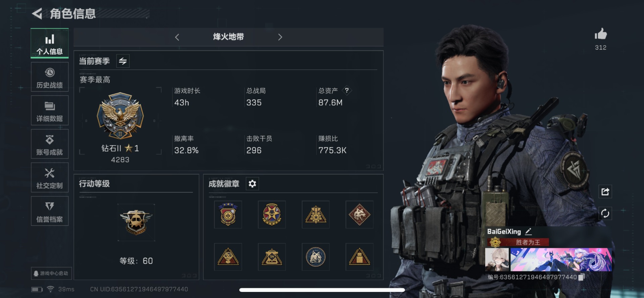644x298 pixels.
Task: Tap the thumbs-up like icon
Action: [x=601, y=34]
